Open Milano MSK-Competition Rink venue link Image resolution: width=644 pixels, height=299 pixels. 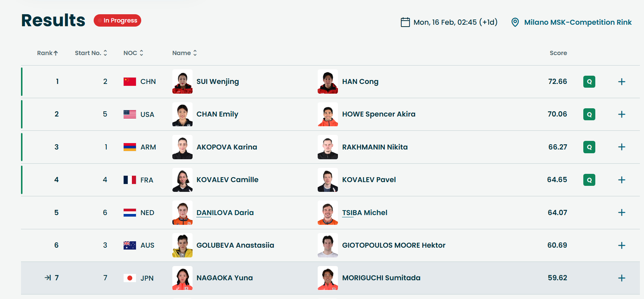pos(578,22)
